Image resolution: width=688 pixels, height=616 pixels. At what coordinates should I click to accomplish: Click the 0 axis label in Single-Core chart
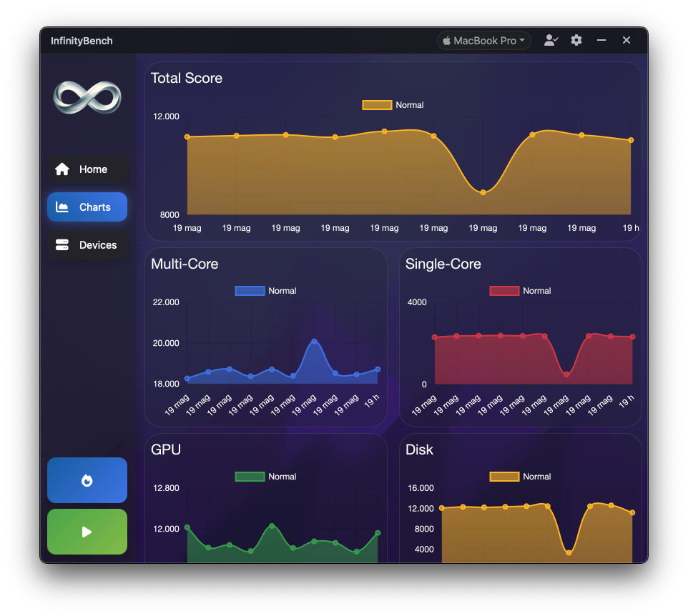(x=424, y=384)
